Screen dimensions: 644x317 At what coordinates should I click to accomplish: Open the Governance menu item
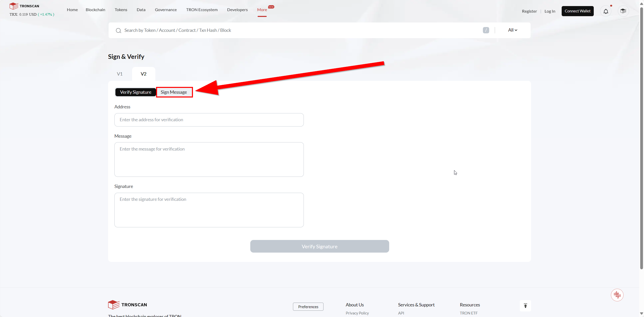pyautogui.click(x=166, y=10)
